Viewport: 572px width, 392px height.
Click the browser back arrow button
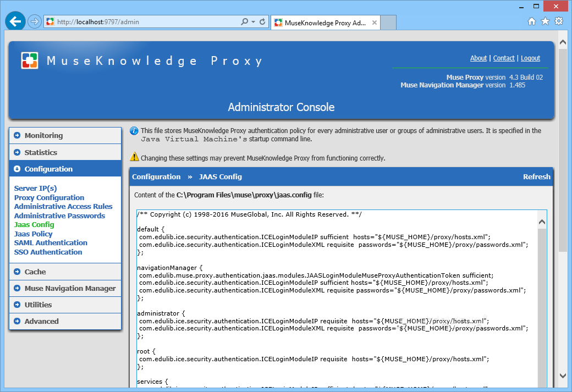[x=15, y=21]
